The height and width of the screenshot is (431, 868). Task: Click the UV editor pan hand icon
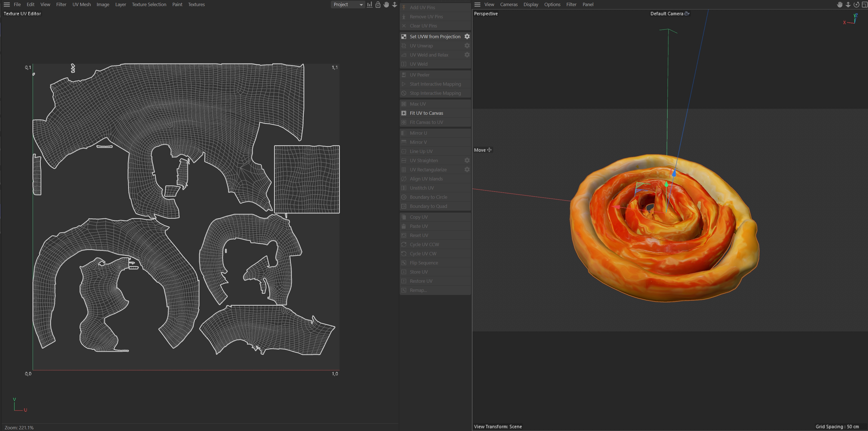[386, 4]
